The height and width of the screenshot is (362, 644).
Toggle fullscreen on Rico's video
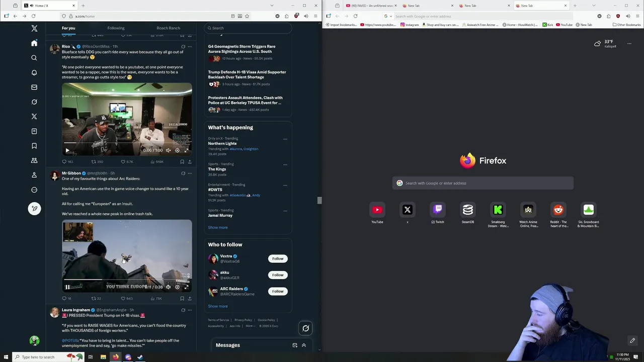pos(186,150)
